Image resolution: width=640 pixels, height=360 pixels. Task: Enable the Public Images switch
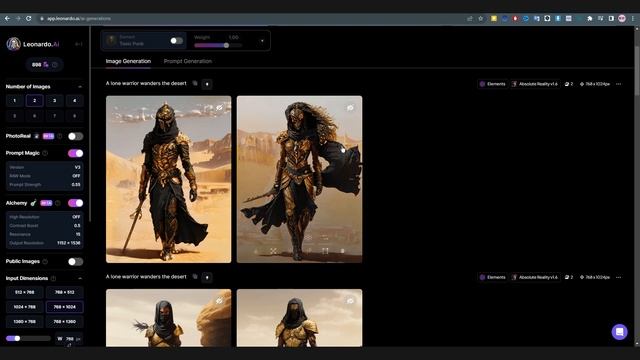pos(76,262)
